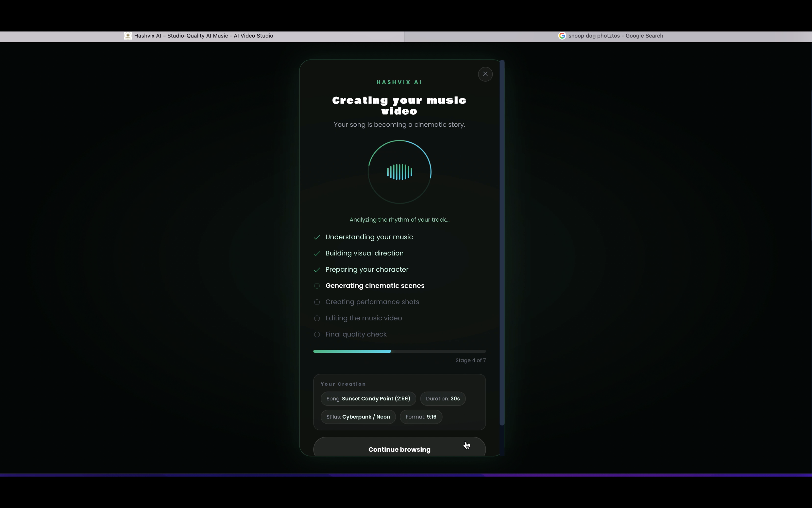The height and width of the screenshot is (508, 812).
Task: Click 'Your song is becoming a cinematic story.'
Action: [399, 125]
